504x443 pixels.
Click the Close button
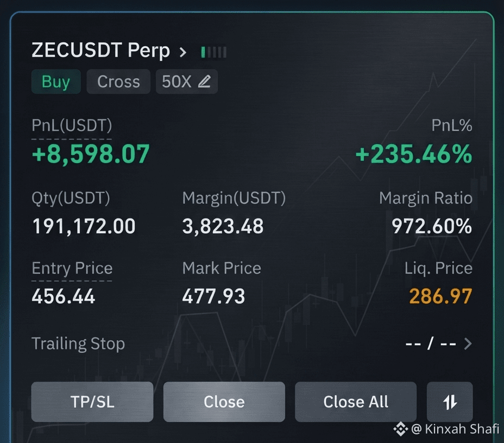coord(224,402)
